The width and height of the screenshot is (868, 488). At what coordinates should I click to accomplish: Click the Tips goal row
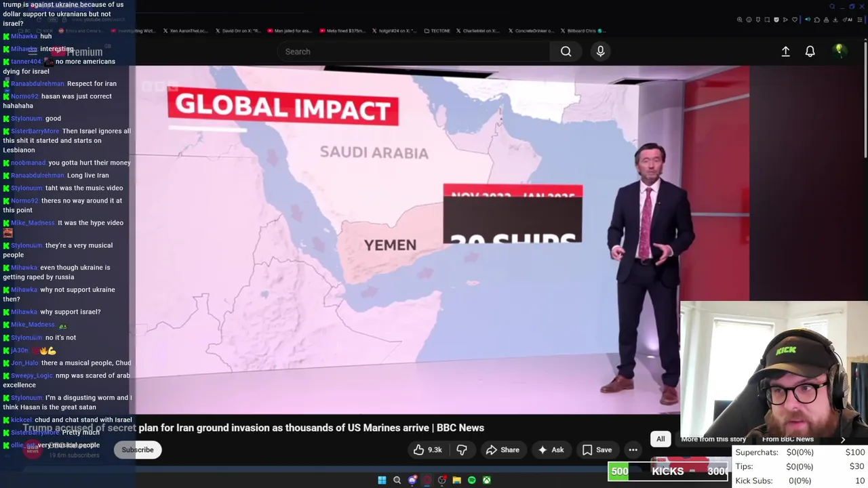pyautogui.click(x=800, y=466)
